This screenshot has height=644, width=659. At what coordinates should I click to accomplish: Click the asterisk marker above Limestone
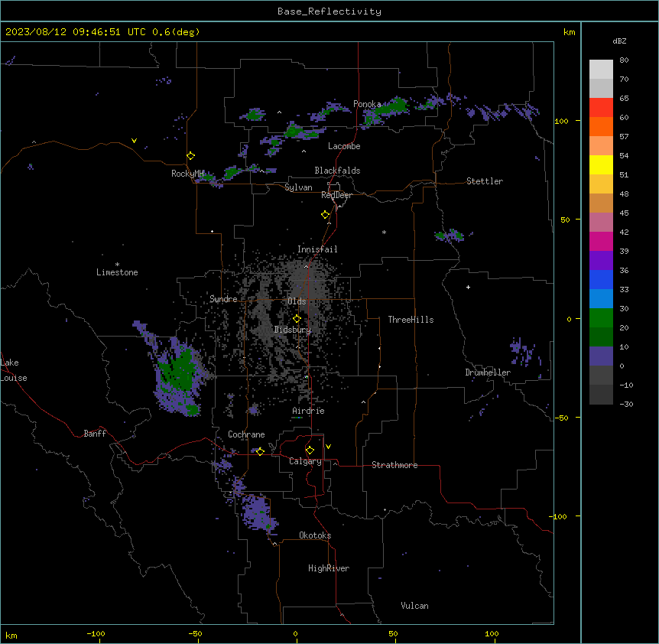tap(117, 265)
